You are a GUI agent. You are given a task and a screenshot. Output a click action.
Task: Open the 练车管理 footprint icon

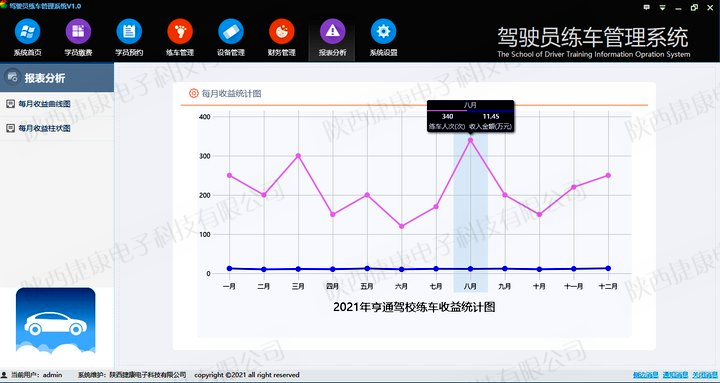(180, 32)
